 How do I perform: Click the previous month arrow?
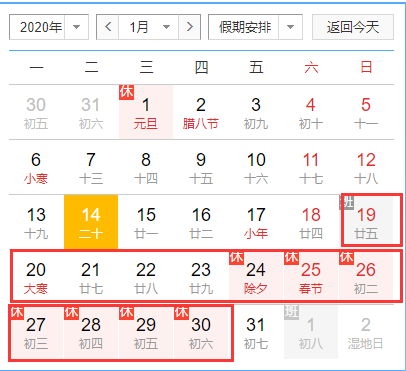coord(107,27)
